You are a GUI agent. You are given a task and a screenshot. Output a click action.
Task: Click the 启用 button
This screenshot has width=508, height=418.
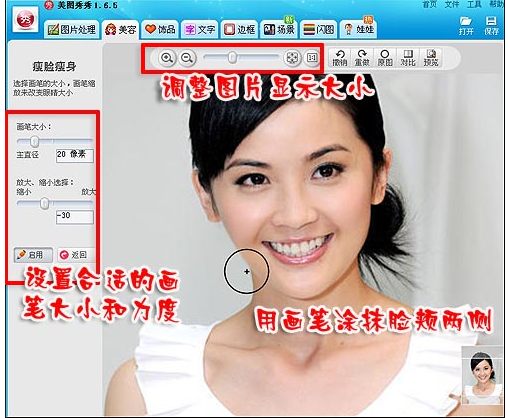(33, 255)
